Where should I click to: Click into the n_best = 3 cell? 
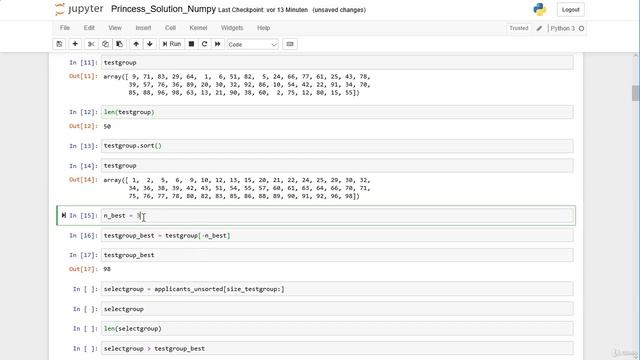(x=337, y=216)
